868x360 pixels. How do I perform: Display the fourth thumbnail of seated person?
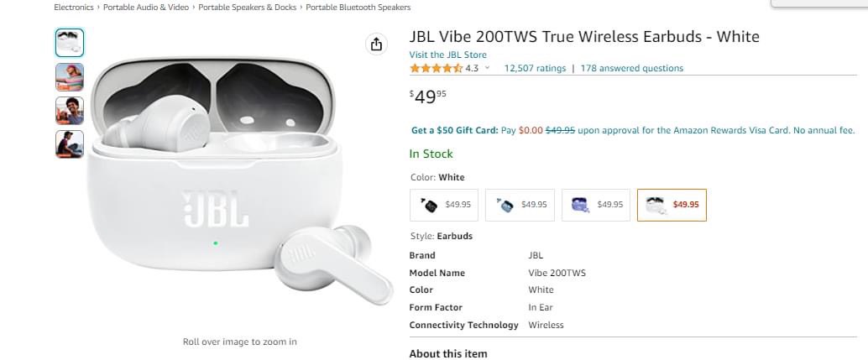click(x=70, y=144)
